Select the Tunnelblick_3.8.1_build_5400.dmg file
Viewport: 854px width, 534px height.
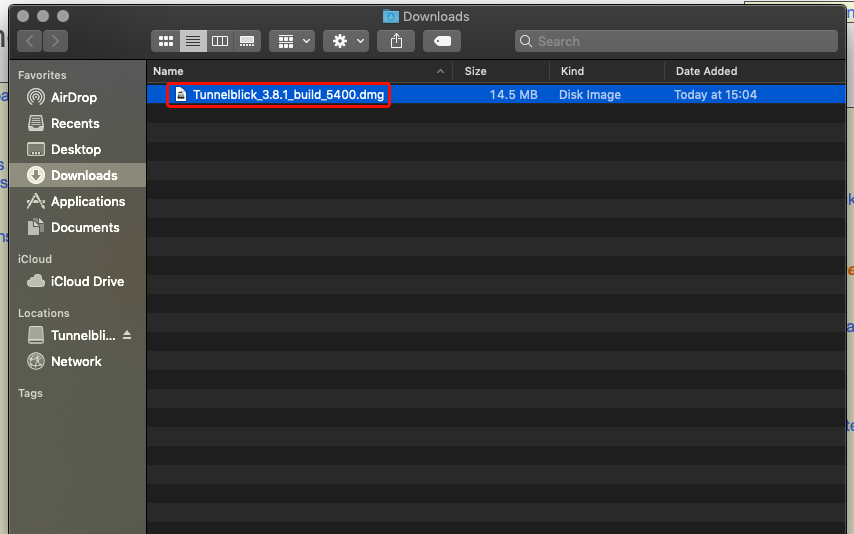tap(288, 95)
